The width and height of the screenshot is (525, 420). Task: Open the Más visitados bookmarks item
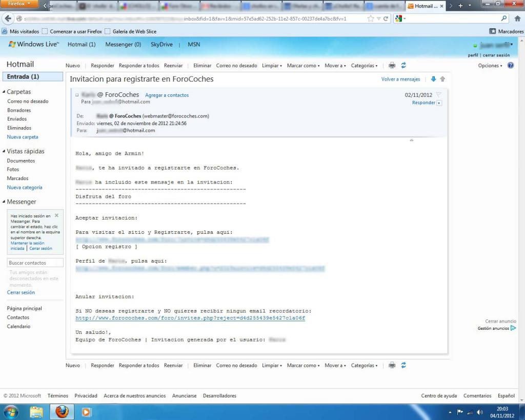(x=21, y=31)
